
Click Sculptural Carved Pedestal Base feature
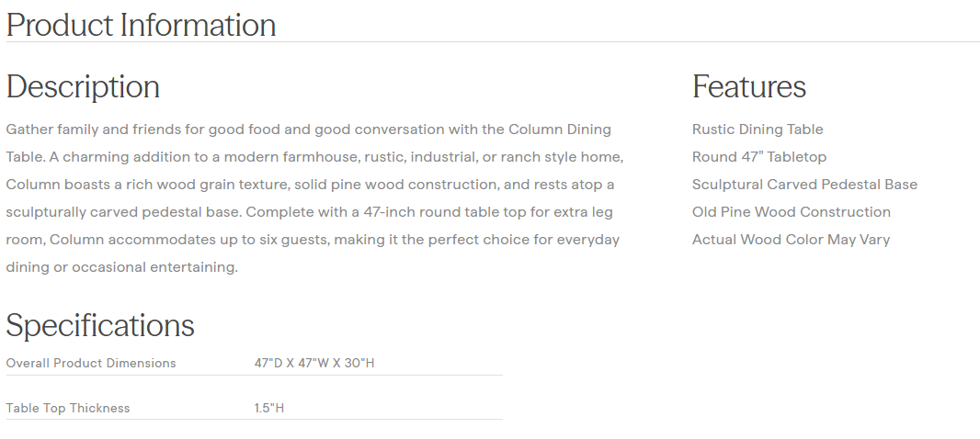pyautogui.click(x=804, y=185)
